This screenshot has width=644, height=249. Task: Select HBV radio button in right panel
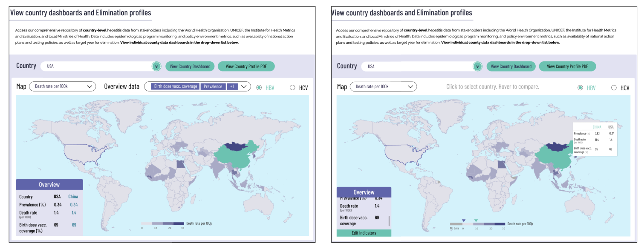(x=580, y=88)
